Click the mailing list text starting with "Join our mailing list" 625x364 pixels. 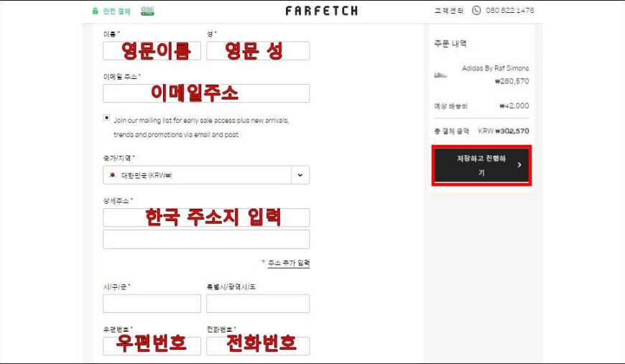(x=201, y=128)
